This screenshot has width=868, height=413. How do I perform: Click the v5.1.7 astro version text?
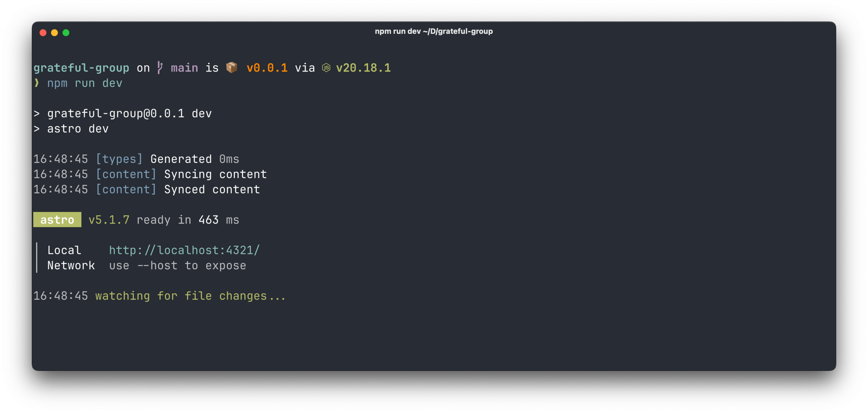(x=109, y=220)
